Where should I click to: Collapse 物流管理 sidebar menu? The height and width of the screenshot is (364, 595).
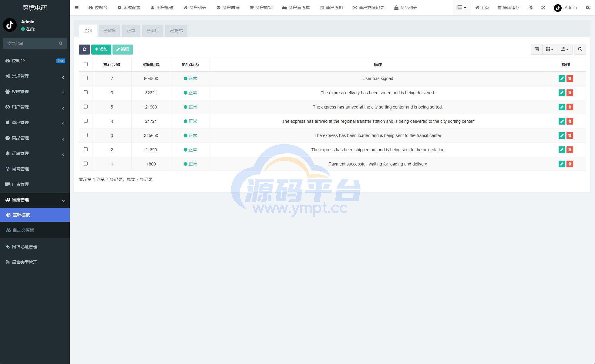point(35,200)
